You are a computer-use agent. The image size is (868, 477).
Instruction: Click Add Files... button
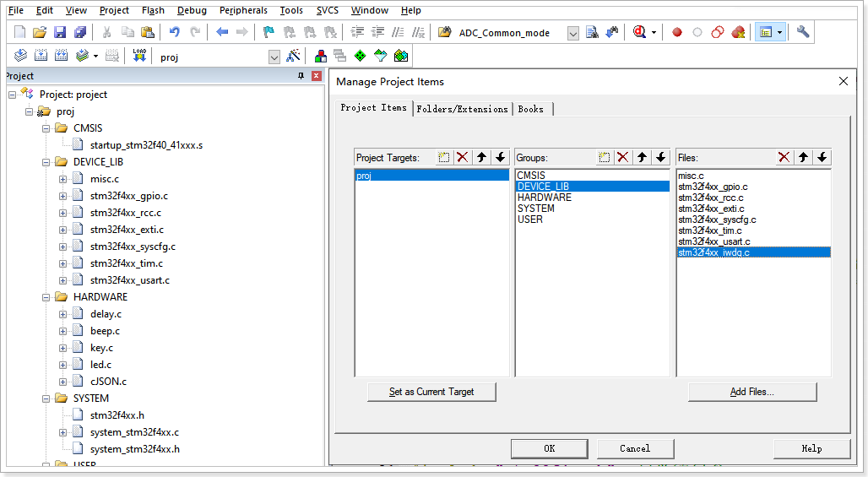(x=752, y=392)
